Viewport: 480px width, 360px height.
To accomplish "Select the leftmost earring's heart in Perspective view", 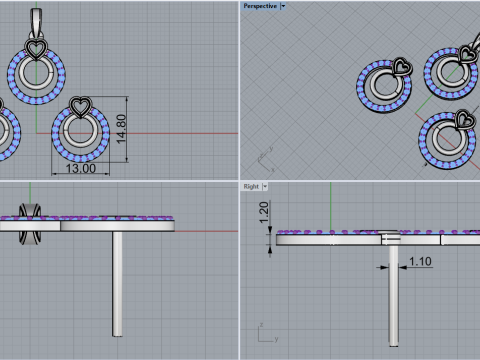I will [x=402, y=67].
